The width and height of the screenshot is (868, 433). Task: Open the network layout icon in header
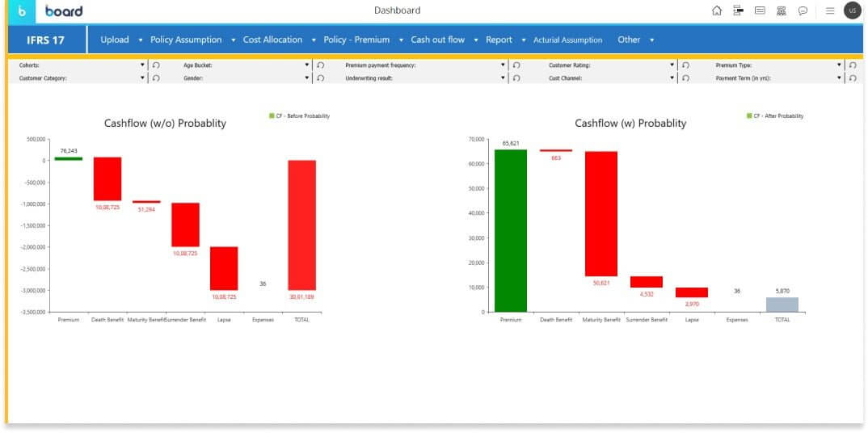coord(781,11)
